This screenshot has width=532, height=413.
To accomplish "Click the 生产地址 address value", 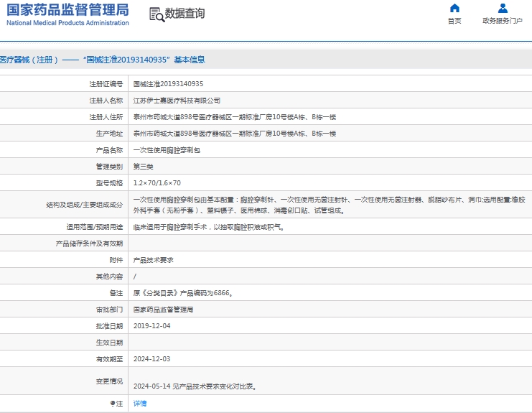I will pos(235,134).
